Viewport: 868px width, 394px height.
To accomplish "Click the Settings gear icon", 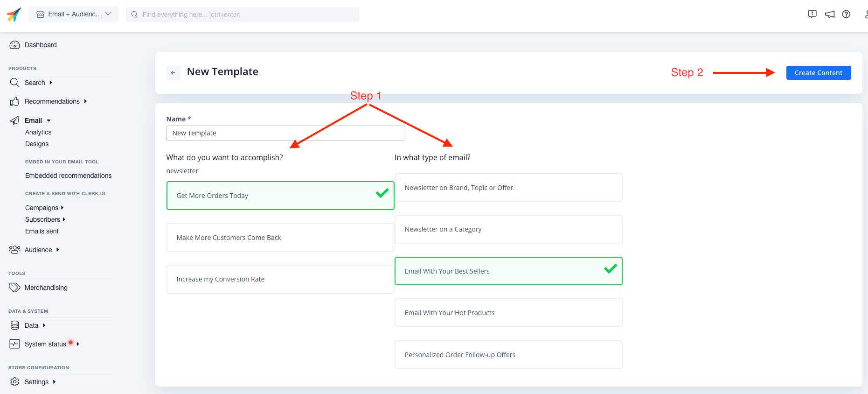I will (x=15, y=382).
